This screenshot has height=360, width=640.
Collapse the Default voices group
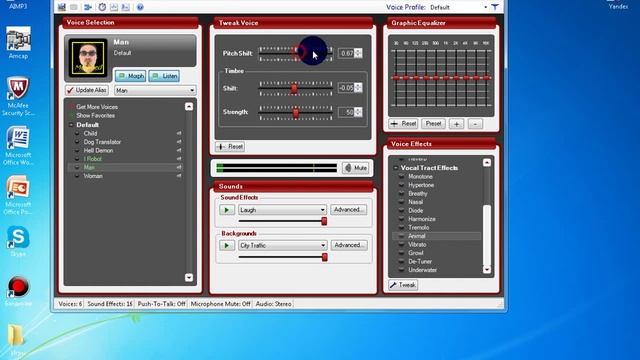point(71,125)
